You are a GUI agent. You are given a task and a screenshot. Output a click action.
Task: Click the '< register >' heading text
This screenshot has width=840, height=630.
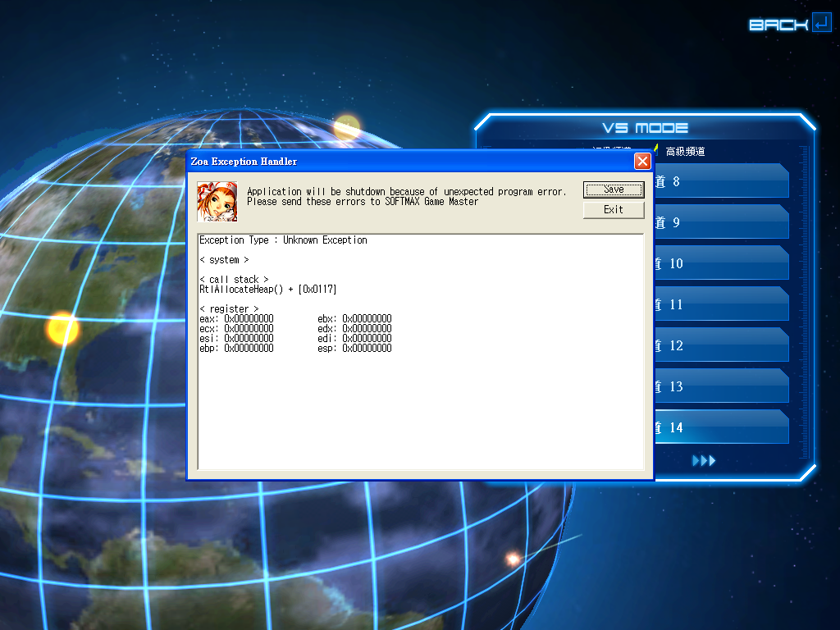(230, 309)
